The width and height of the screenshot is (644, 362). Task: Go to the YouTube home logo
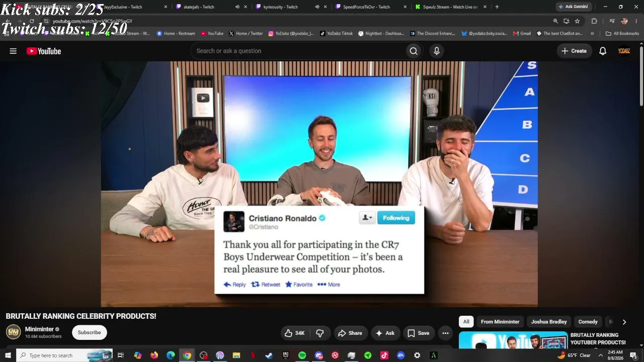44,51
